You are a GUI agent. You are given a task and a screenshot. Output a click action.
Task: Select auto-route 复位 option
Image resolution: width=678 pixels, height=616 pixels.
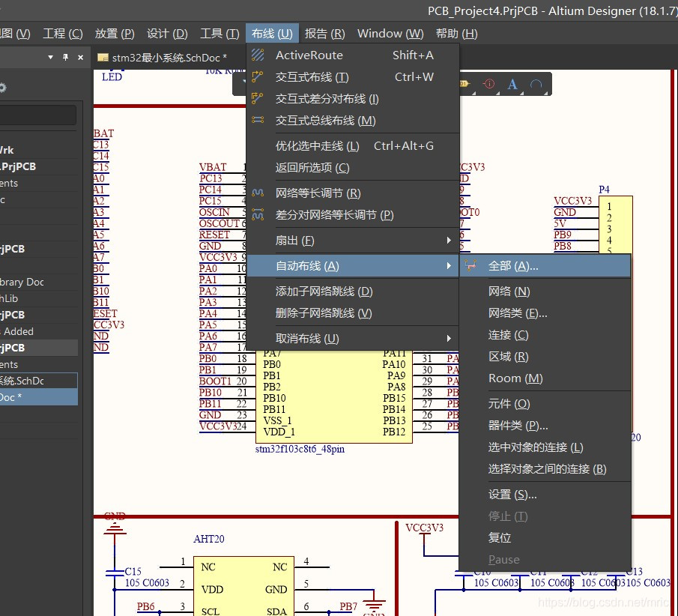(545, 537)
